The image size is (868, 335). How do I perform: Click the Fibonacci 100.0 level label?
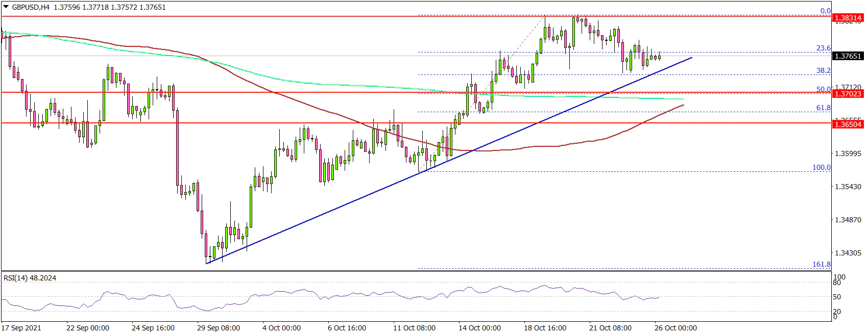[821, 167]
